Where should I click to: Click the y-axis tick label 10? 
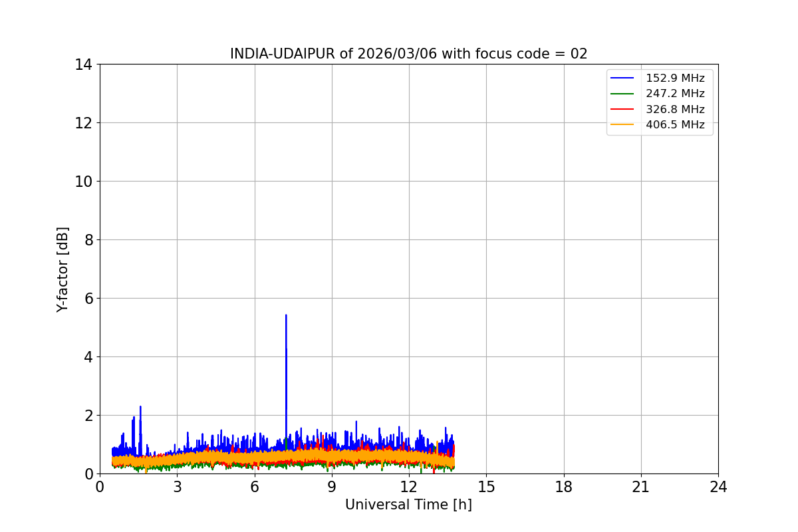(x=82, y=182)
